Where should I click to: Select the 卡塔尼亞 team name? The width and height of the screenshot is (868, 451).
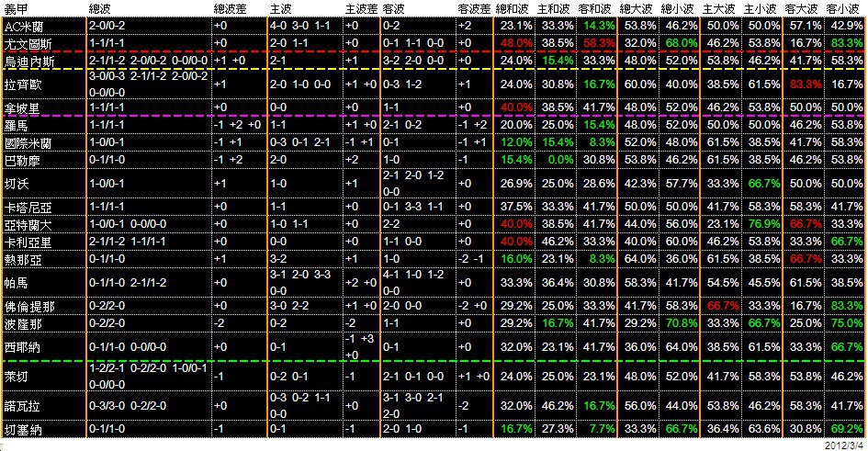(x=28, y=208)
